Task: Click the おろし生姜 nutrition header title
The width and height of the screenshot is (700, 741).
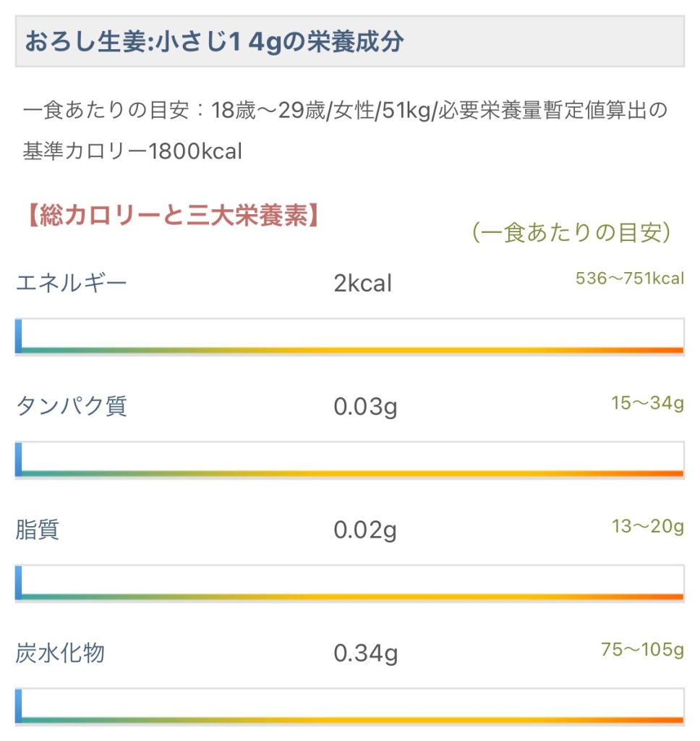Action: click(x=214, y=42)
